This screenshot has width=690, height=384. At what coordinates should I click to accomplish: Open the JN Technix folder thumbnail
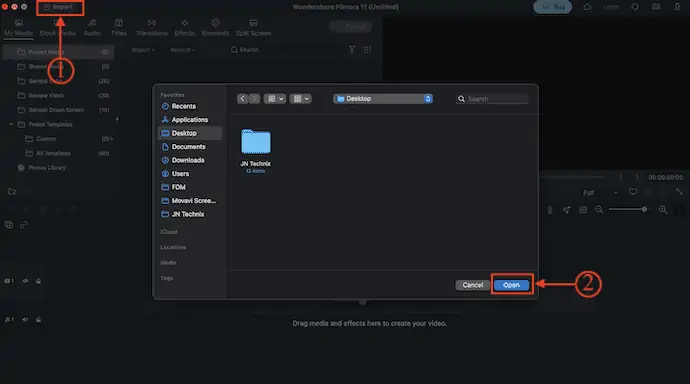point(256,142)
